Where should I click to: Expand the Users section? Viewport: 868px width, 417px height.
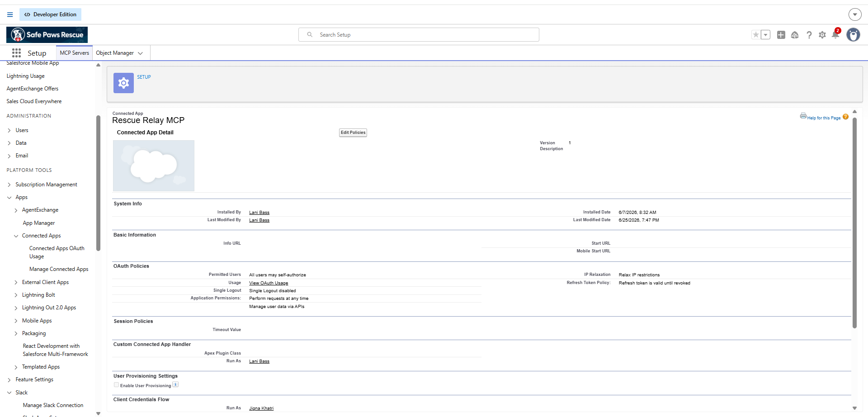pos(9,131)
